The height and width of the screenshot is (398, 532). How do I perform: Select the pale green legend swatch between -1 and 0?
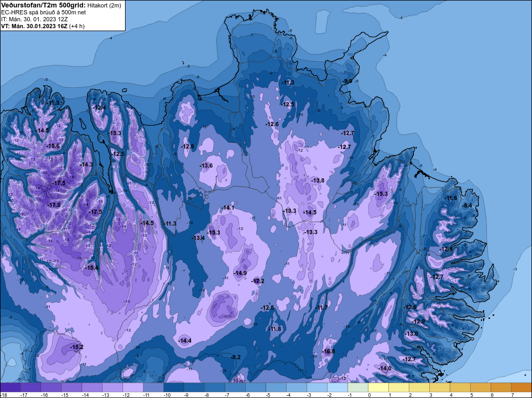[358, 387]
